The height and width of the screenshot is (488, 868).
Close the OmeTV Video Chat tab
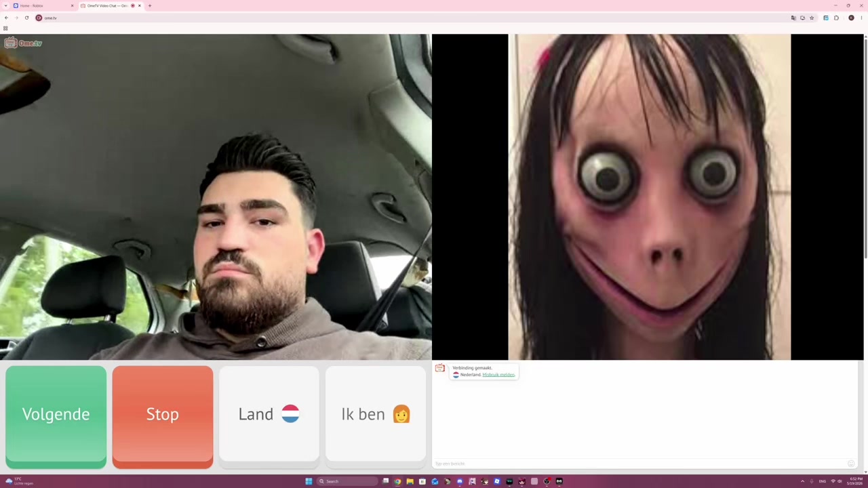[x=140, y=5]
